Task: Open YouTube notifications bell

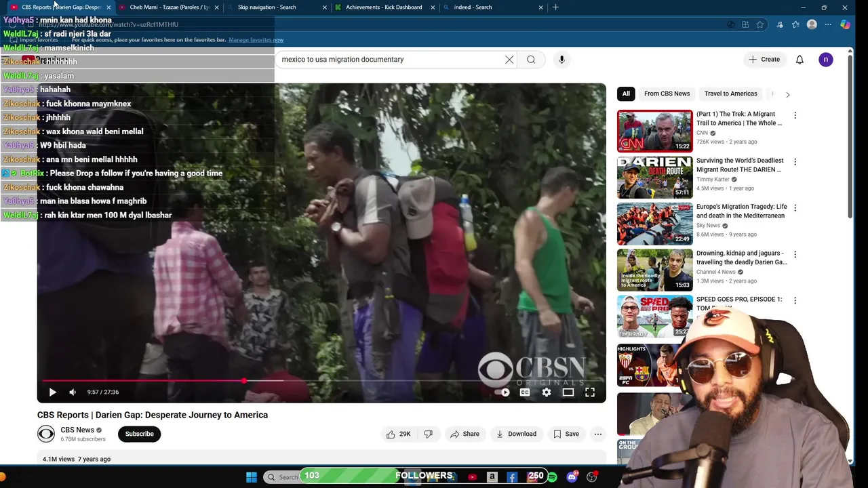Action: coord(800,60)
